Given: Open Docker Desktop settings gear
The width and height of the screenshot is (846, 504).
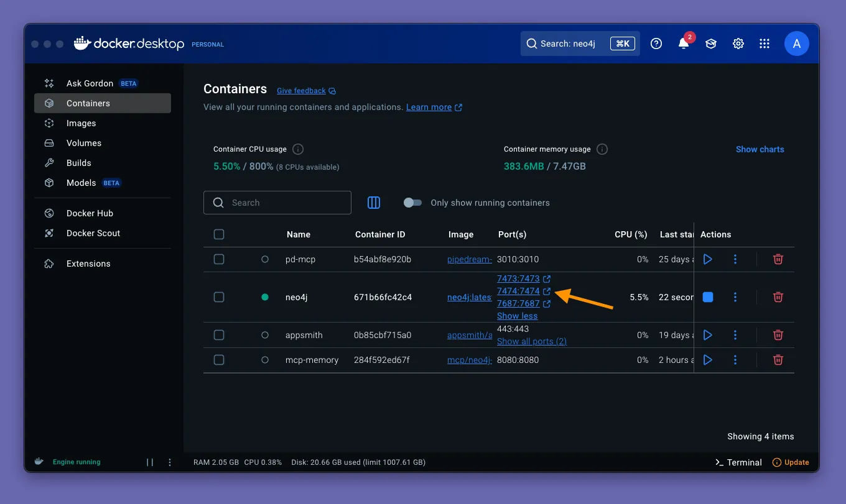Looking at the screenshot, I should (738, 44).
